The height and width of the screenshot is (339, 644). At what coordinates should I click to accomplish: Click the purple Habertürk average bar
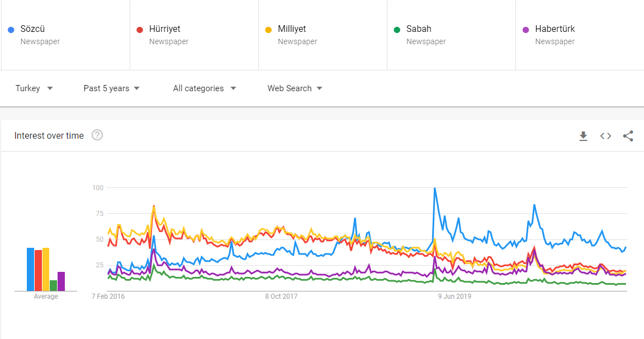tap(61, 281)
